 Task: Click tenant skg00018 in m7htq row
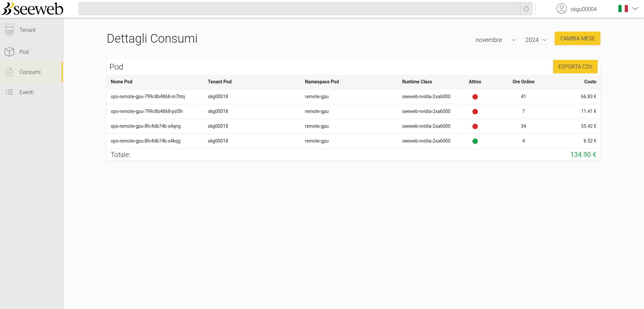tap(218, 96)
